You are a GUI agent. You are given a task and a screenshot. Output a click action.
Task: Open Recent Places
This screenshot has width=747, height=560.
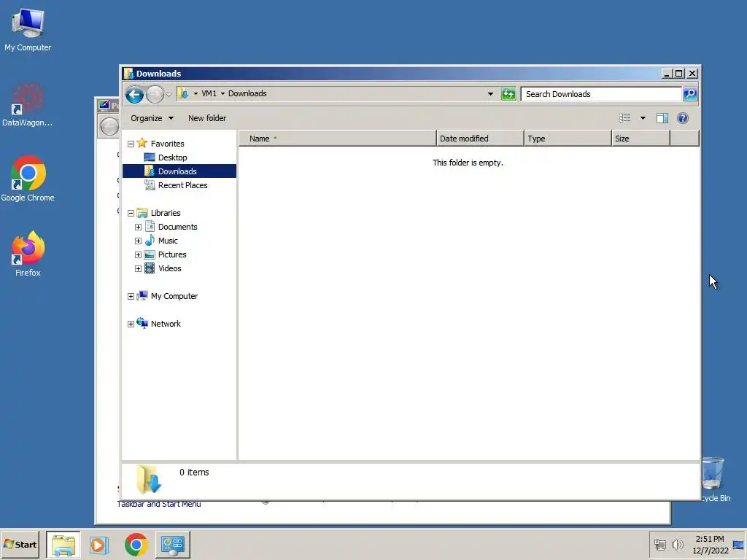pos(182,184)
